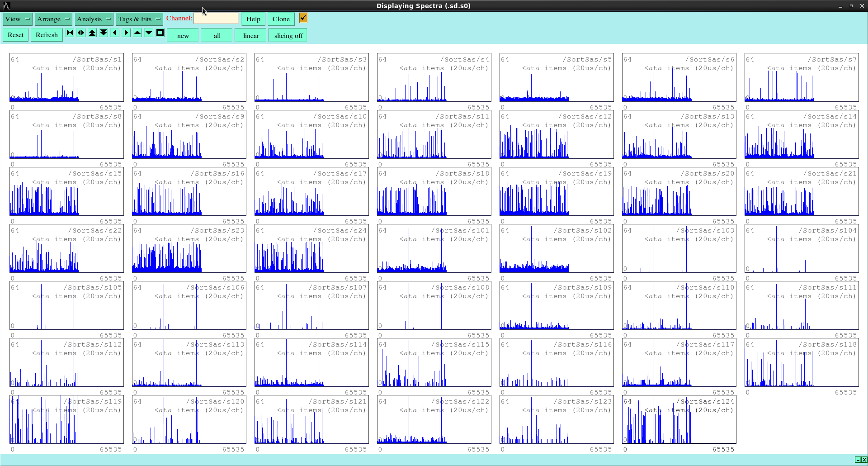This screenshot has height=466, width=868.
Task: Select the /SortSas/s104 spectrum plot
Action: coord(802,248)
